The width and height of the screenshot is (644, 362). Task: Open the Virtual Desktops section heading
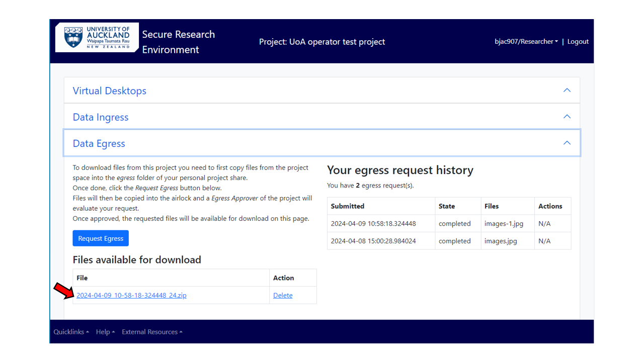110,90
